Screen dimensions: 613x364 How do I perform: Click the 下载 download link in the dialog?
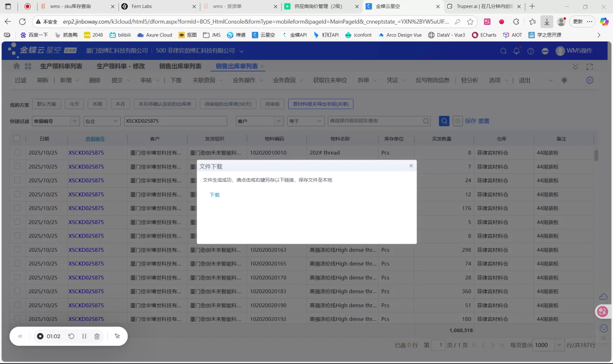214,195
